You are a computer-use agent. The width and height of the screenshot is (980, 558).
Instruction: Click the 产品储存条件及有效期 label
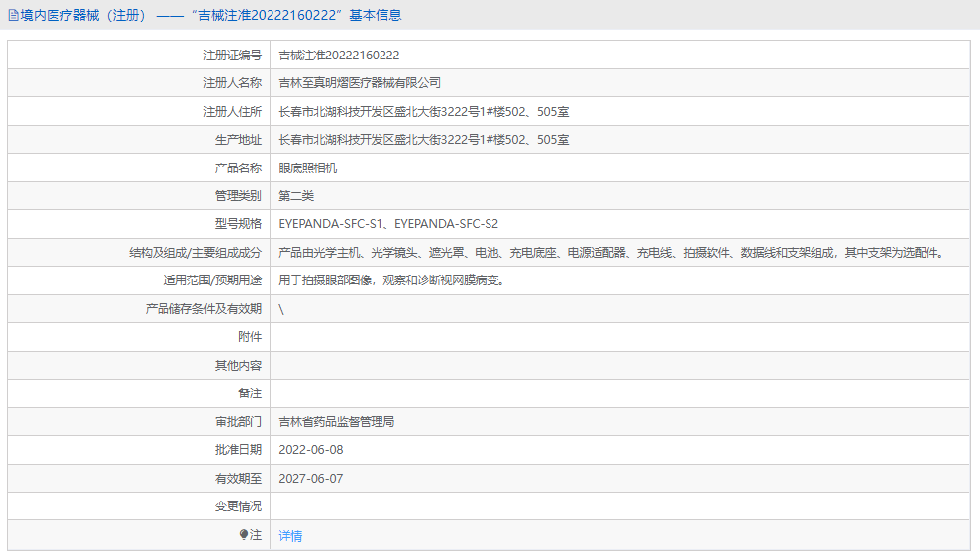[203, 309]
